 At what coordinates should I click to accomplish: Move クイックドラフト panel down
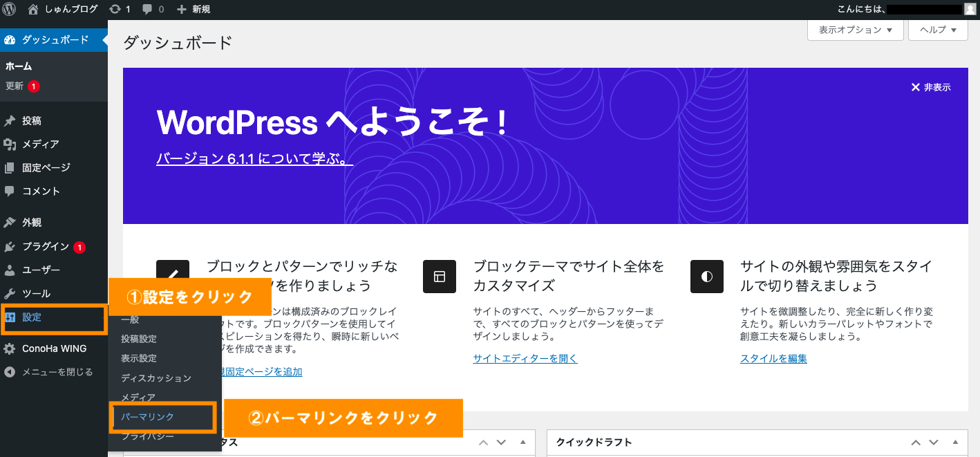(934, 442)
